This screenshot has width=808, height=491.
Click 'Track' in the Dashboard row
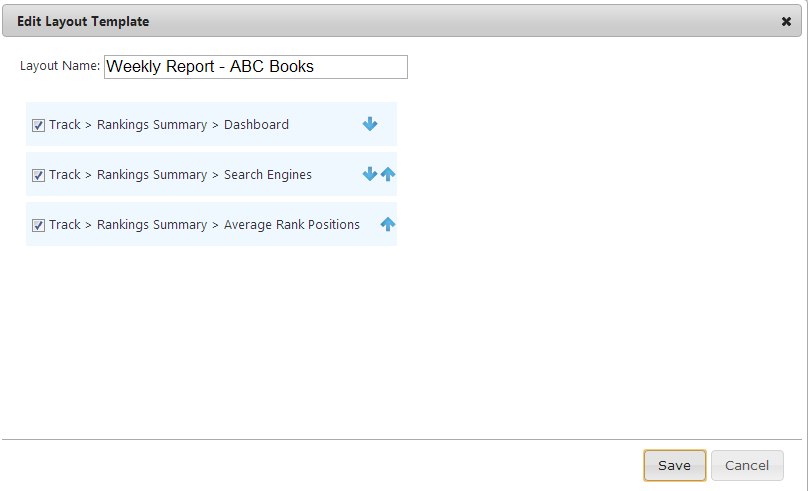tap(64, 125)
